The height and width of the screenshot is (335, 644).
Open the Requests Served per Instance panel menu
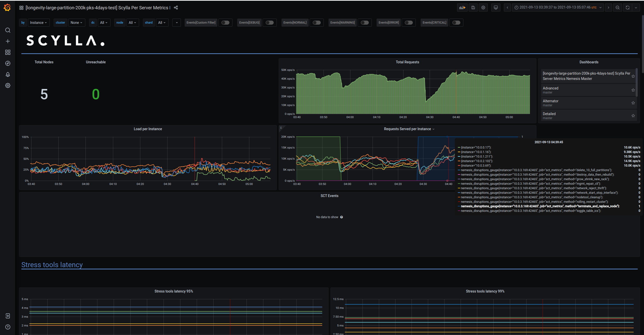point(433,129)
